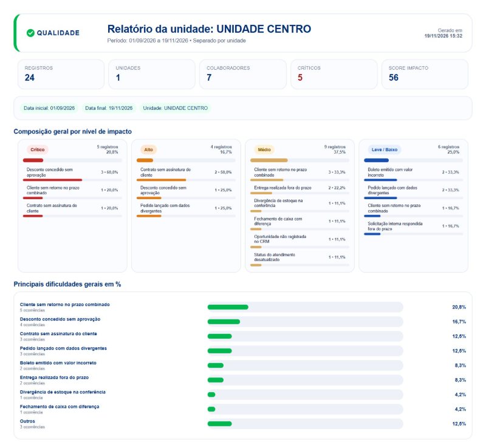Click the 4,2% value for Fechamento de caixa row

pos(460,409)
